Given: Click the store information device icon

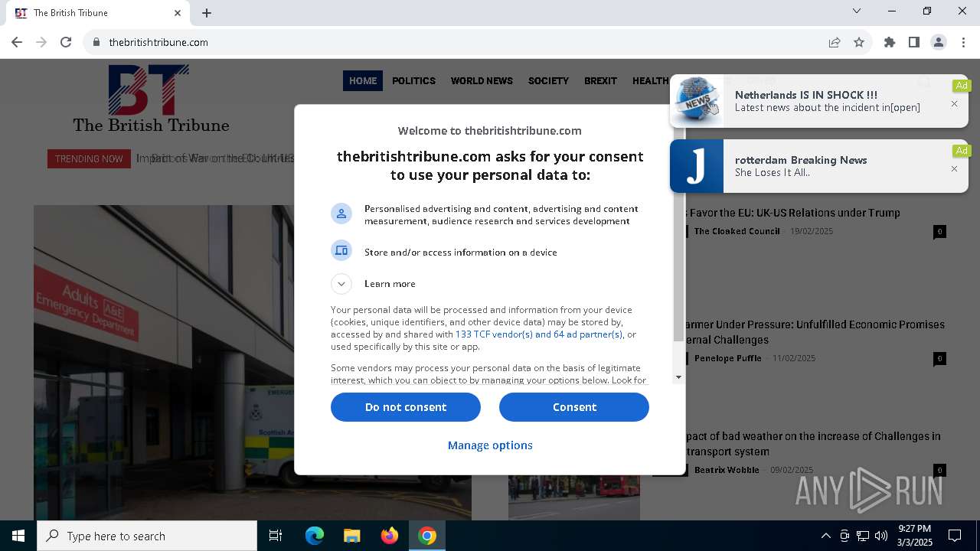Looking at the screenshot, I should pyautogui.click(x=341, y=250).
